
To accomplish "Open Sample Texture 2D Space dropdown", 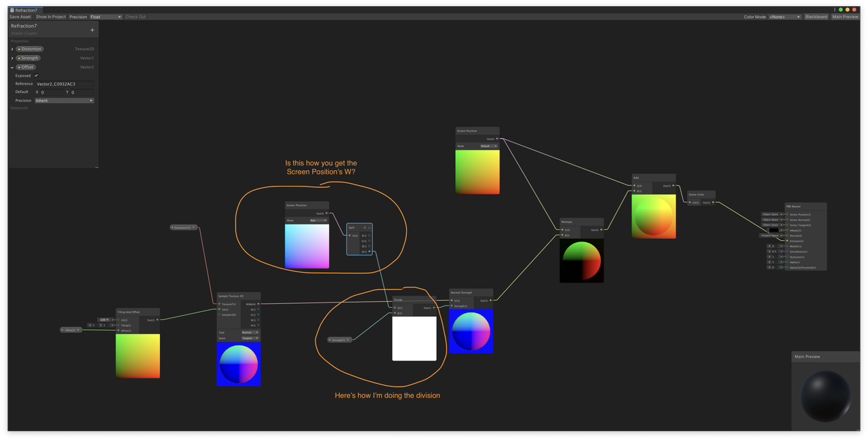I will pyautogui.click(x=250, y=338).
